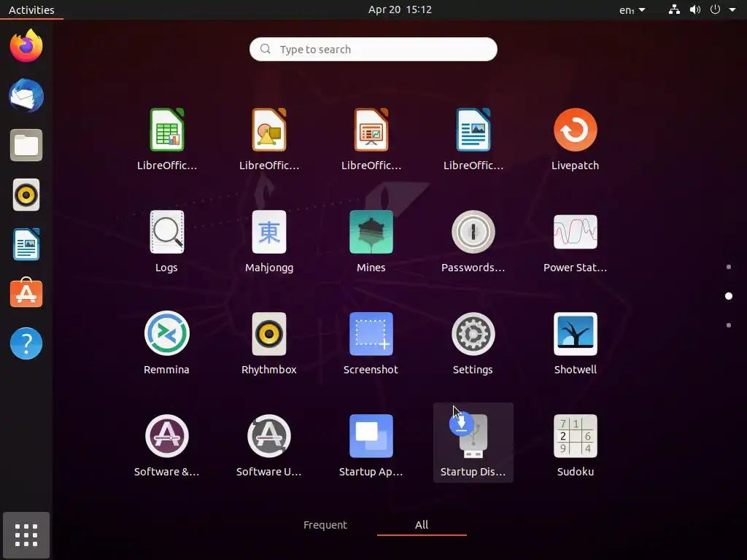Click the volume speaker icon
The image size is (747, 560).
click(x=695, y=9)
